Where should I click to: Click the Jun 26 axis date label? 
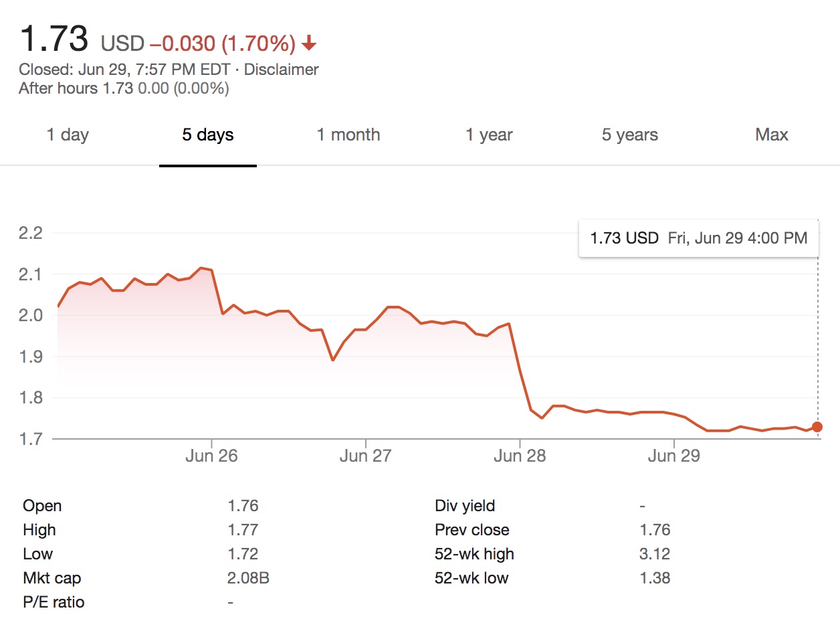tap(211, 456)
